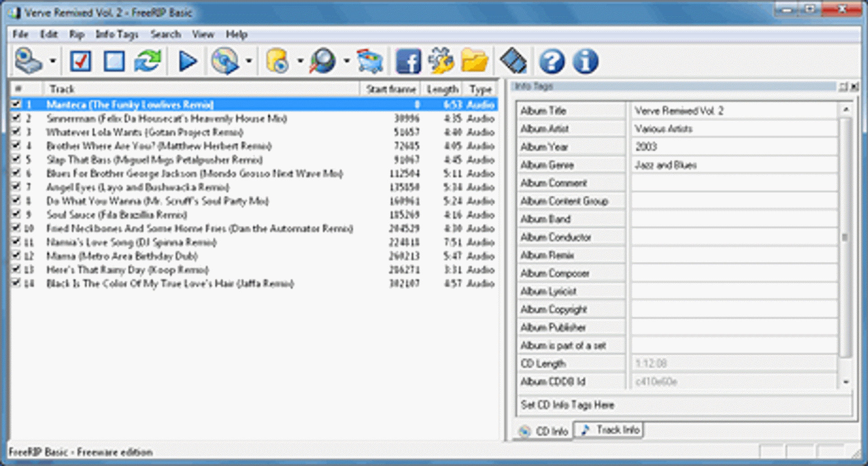Uncheck track 5 Slap That Bass checkbox

tap(16, 159)
